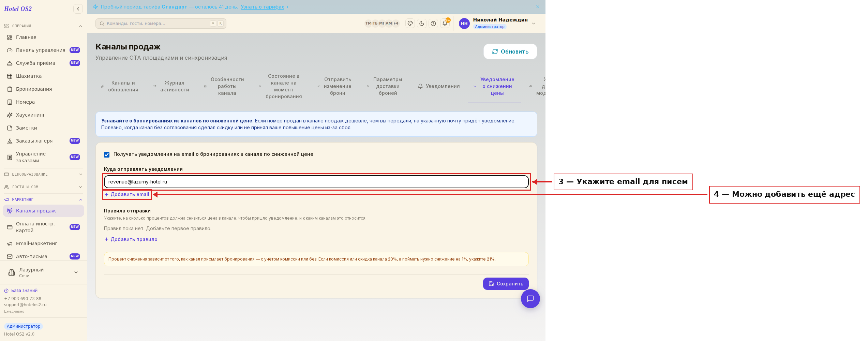
Task: Open Хаускипинг in sidebar
Action: click(43, 115)
